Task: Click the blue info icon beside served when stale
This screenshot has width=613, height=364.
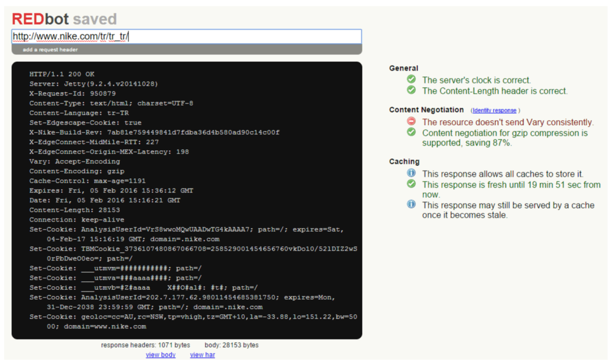Action: [x=411, y=204]
